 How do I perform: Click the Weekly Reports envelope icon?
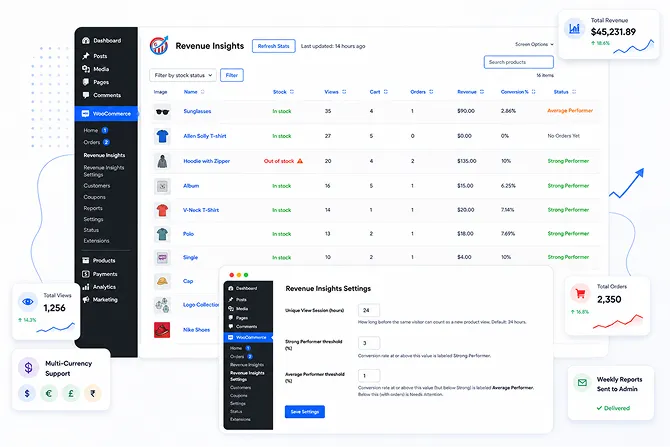point(582,382)
